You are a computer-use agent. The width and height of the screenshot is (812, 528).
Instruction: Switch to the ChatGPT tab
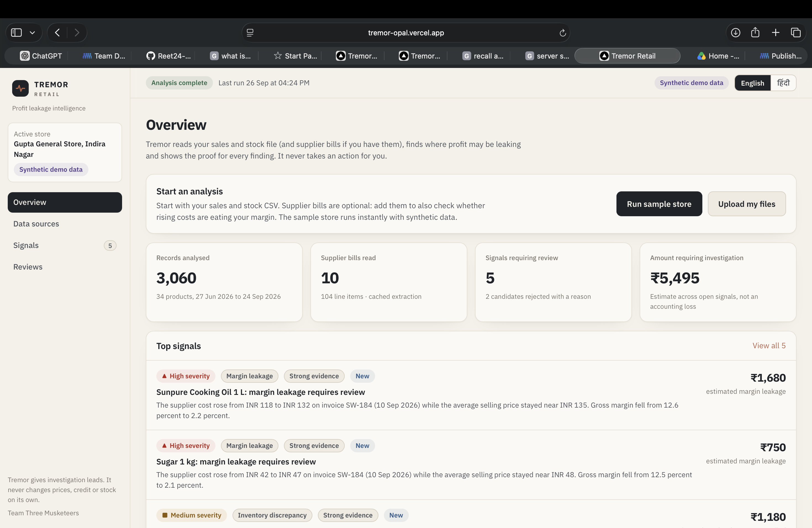(41, 56)
